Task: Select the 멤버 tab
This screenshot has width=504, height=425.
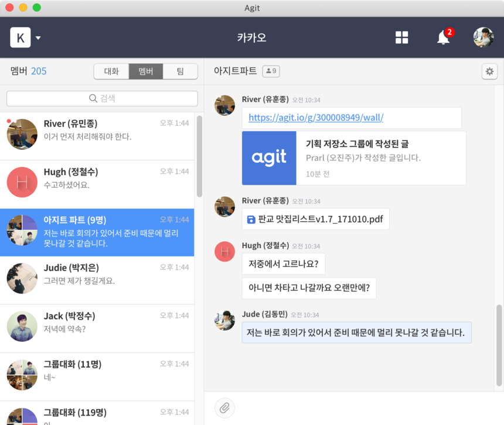Action: (x=146, y=71)
